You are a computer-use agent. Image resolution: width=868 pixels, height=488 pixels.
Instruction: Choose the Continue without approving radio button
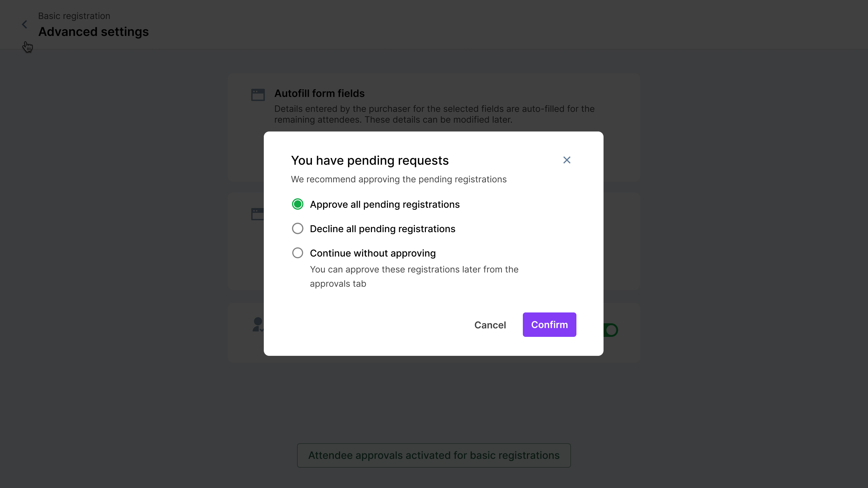click(297, 253)
